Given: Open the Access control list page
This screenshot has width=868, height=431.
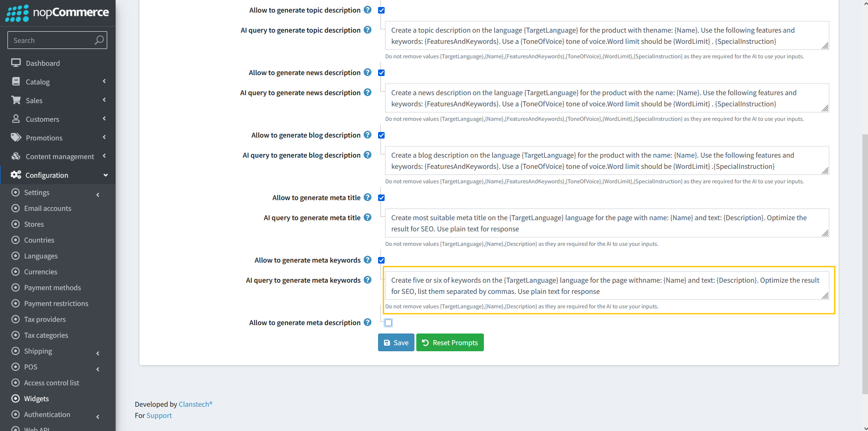Looking at the screenshot, I should pyautogui.click(x=51, y=382).
